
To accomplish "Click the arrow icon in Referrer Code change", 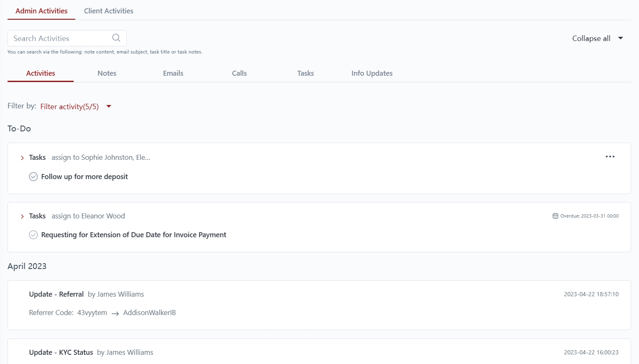I will tap(115, 313).
